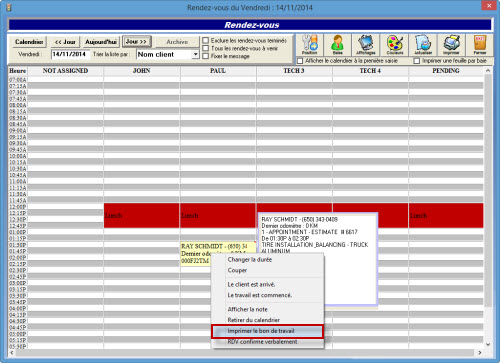Click the Heure column header

click(18, 71)
